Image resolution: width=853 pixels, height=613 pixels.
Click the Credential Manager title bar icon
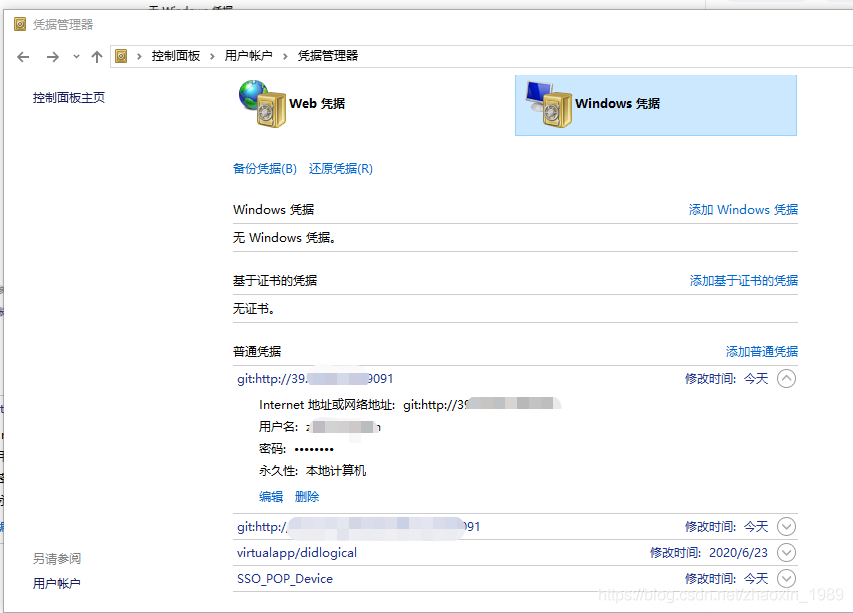click(20, 24)
